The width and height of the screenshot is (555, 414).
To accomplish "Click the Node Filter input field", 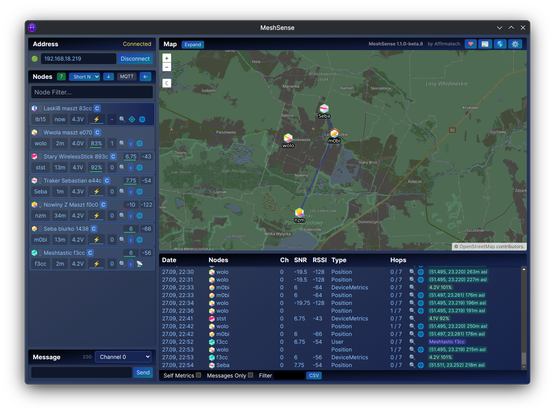I will 92,92.
